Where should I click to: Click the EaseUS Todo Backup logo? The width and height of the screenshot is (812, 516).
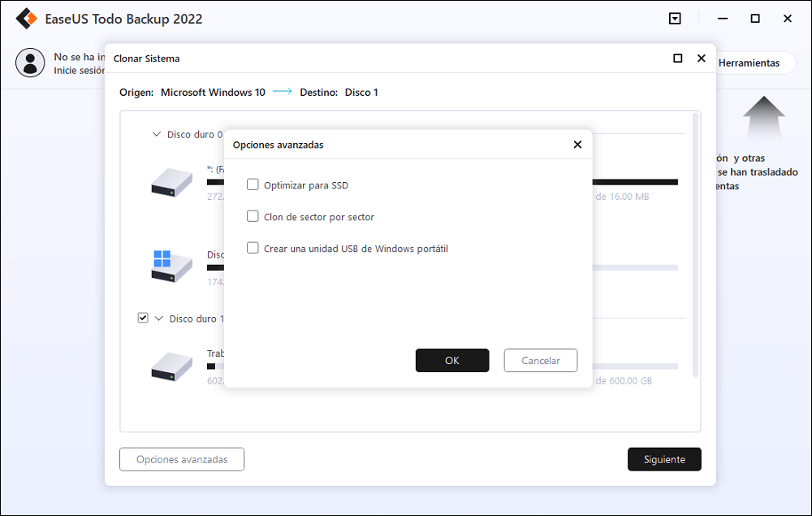[x=27, y=19]
